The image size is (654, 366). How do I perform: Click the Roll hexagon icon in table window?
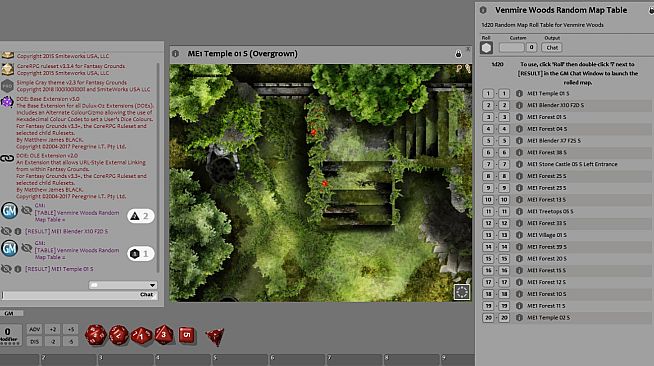(x=486, y=48)
